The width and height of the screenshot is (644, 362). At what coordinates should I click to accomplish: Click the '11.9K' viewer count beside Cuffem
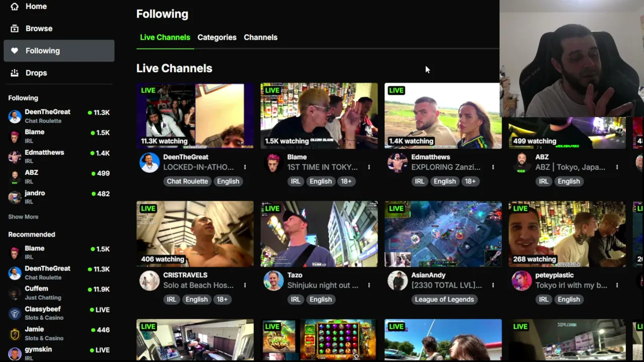point(101,289)
